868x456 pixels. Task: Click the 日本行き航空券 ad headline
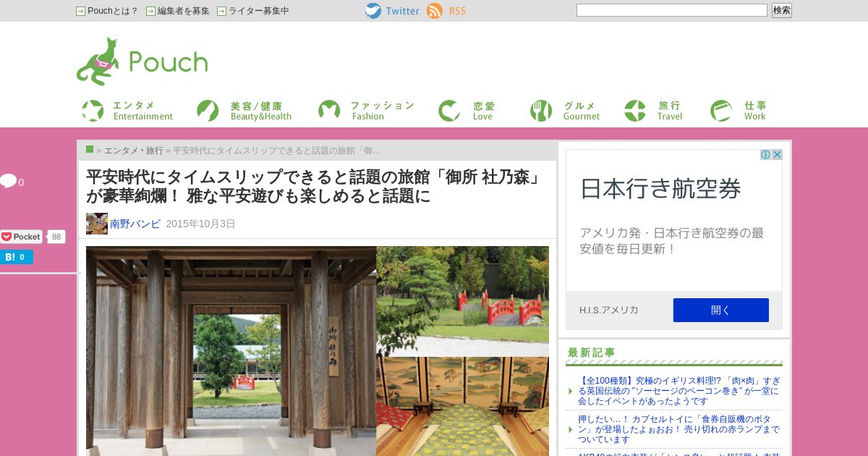point(661,189)
